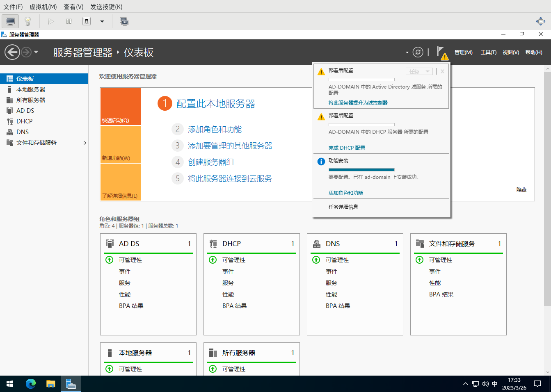Click the light bulb toolbar icon
This screenshot has height=392, width=551.
[28, 21]
